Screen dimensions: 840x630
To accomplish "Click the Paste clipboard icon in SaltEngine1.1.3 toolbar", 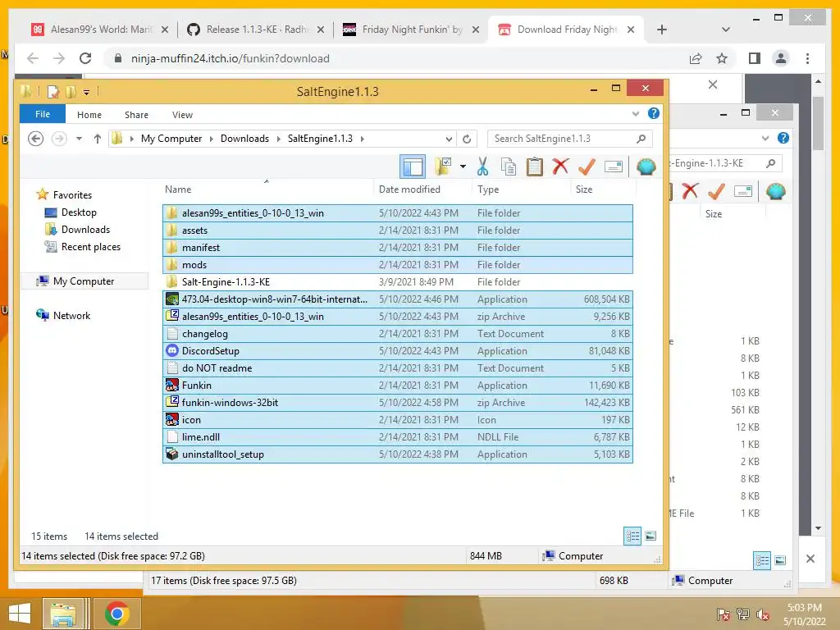I will click(534, 167).
